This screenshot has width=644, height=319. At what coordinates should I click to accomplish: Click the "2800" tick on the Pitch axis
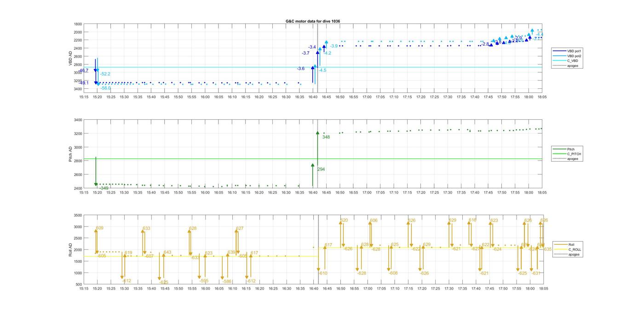[x=78, y=161]
